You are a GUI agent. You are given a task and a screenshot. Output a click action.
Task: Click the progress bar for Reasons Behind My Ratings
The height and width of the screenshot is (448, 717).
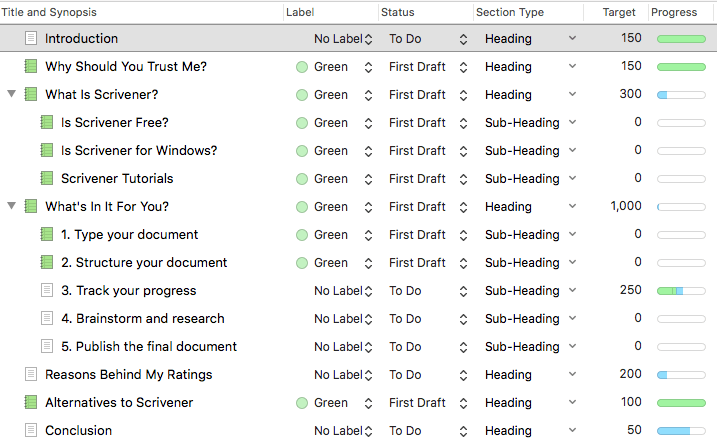681,375
